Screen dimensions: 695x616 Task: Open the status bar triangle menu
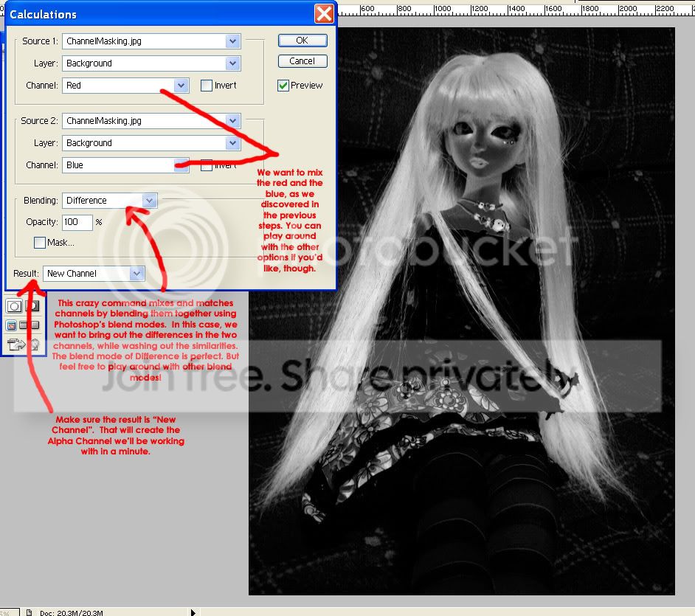pos(193,612)
